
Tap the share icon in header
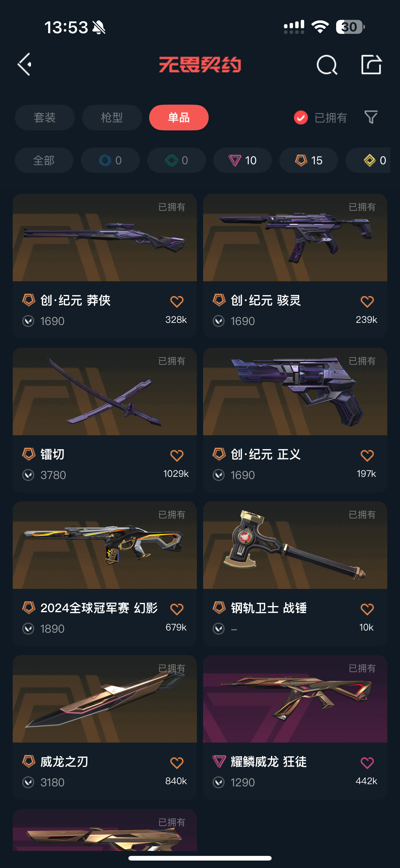[371, 64]
